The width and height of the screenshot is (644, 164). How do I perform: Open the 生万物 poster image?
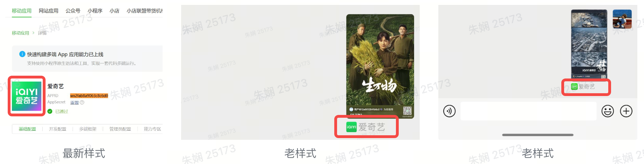click(x=380, y=66)
